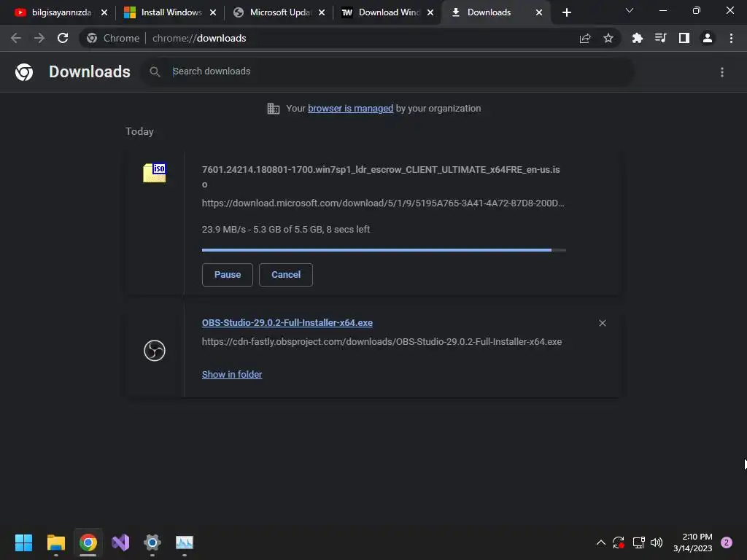
Task: Click the managed organization building icon
Action: (273, 109)
